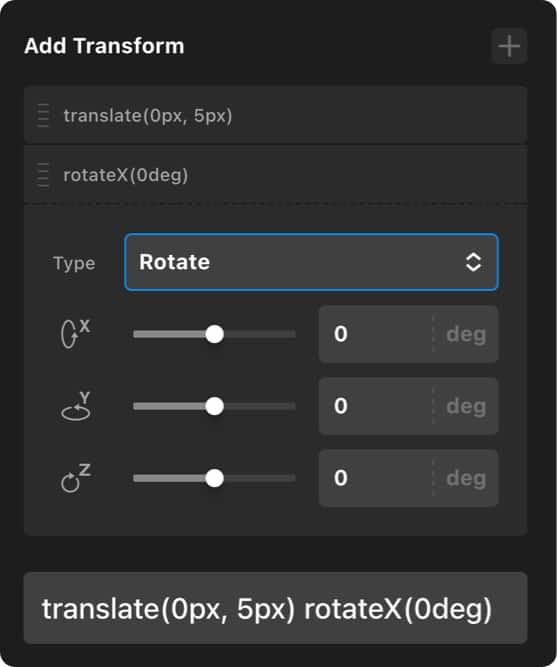Click the deg unit label for Z rotation
This screenshot has height=667, width=557.
coord(466,479)
